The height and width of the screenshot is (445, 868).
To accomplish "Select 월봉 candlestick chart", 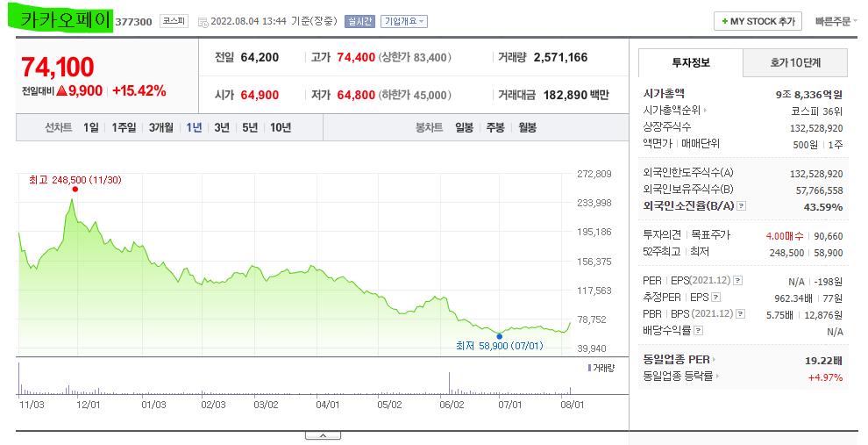I will pyautogui.click(x=528, y=128).
